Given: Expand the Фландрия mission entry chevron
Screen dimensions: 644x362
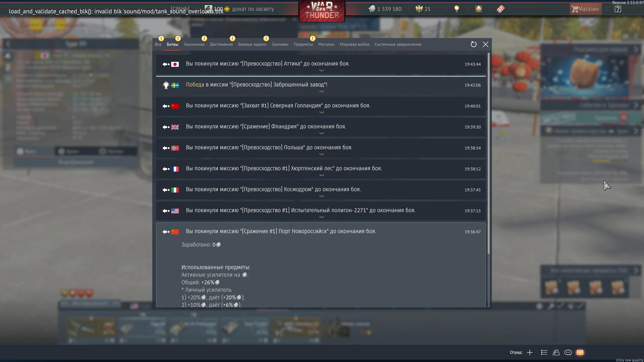Looking at the screenshot, I should [321, 133].
